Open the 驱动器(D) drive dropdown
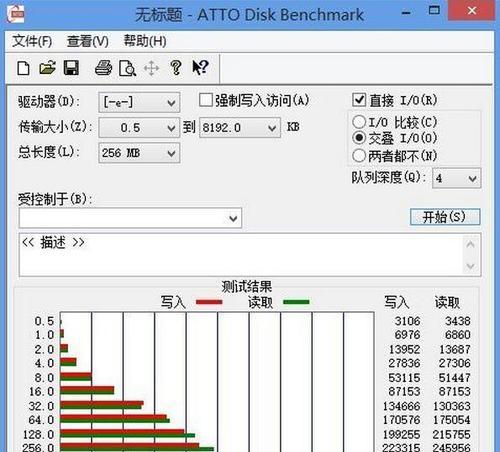The image size is (500, 452). (139, 102)
